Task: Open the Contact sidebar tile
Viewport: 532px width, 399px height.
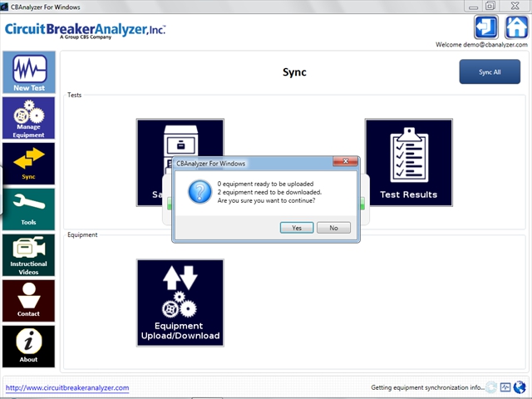Action: pyautogui.click(x=29, y=301)
